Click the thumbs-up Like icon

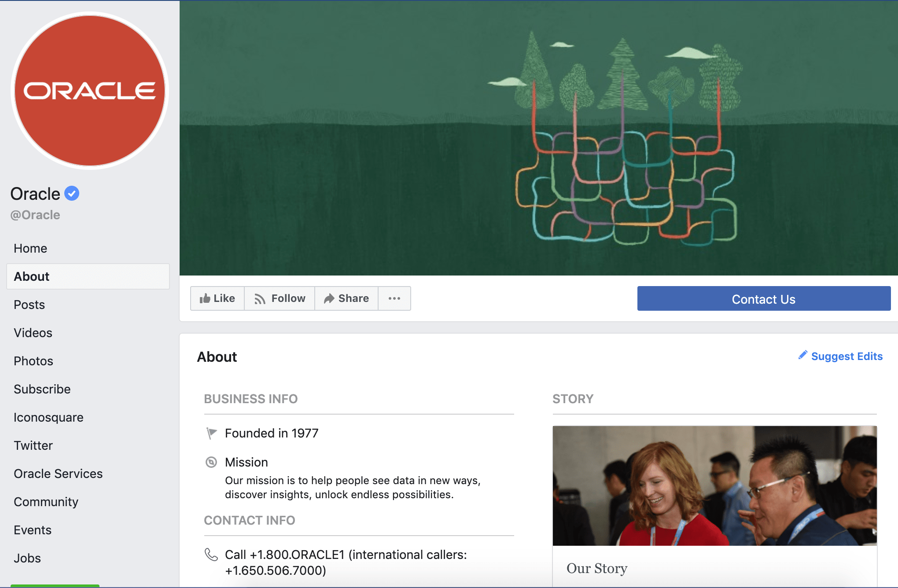pos(205,299)
